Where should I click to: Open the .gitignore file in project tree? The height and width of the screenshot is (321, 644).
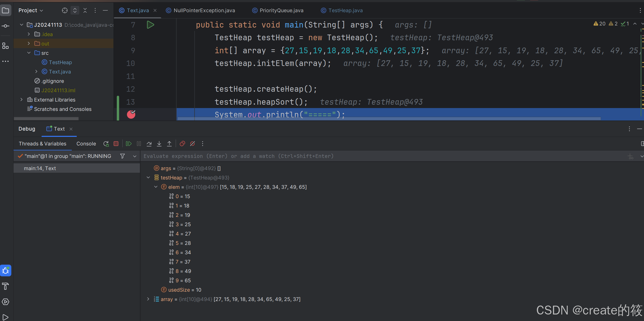pyautogui.click(x=53, y=81)
